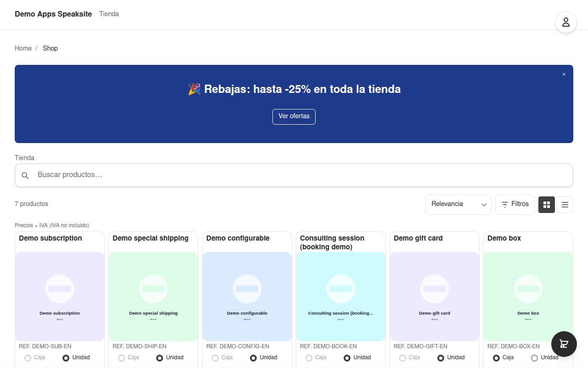Click the Demo gift card title
This screenshot has width=588, height=368.
(x=418, y=238)
